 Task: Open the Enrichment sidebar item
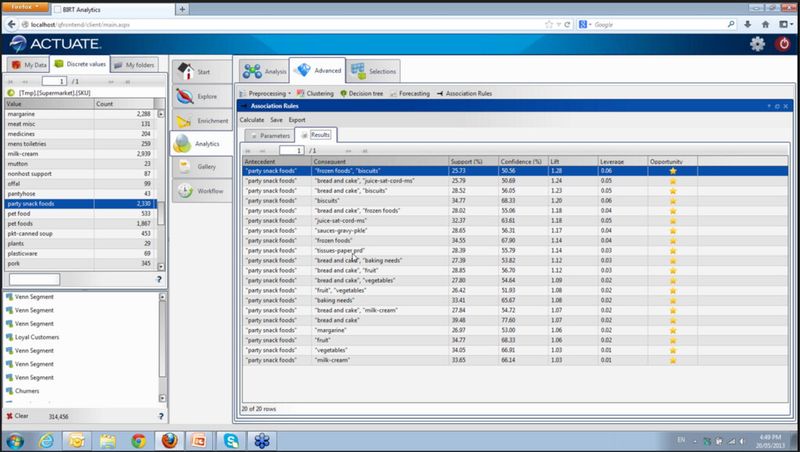[x=202, y=120]
